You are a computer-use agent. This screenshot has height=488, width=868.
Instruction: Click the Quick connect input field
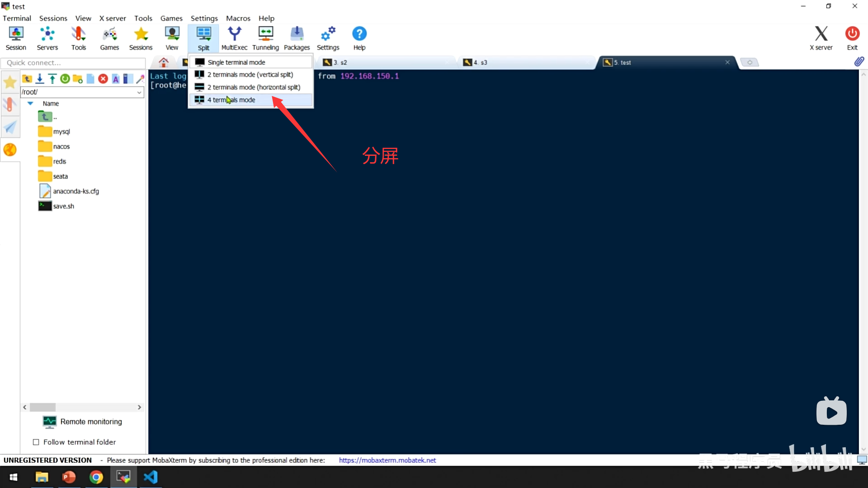(73, 63)
